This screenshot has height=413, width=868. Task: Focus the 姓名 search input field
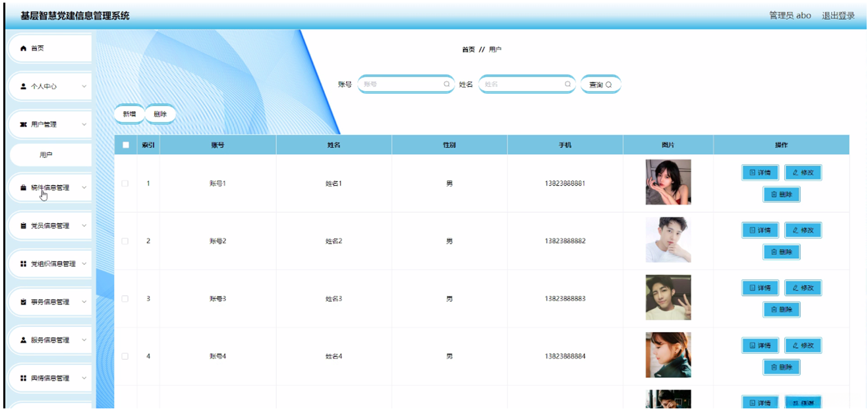tap(527, 84)
